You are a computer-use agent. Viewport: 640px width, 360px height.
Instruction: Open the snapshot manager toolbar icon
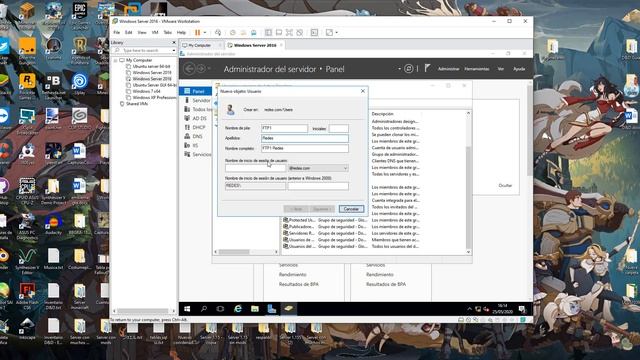253,32
